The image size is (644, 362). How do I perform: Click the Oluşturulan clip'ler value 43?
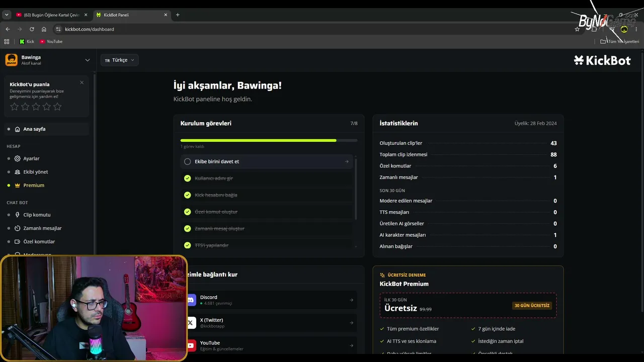coord(553,143)
